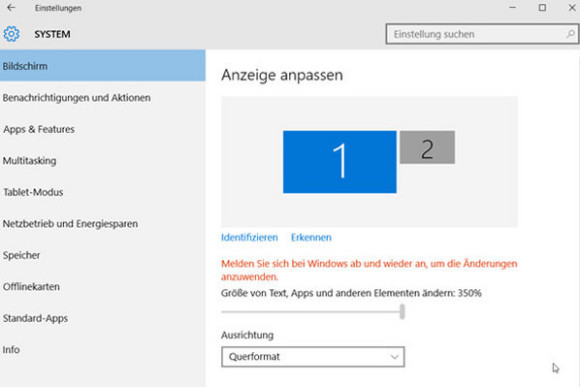
Task: Click the back arrow in the title bar
Action: pos(11,7)
